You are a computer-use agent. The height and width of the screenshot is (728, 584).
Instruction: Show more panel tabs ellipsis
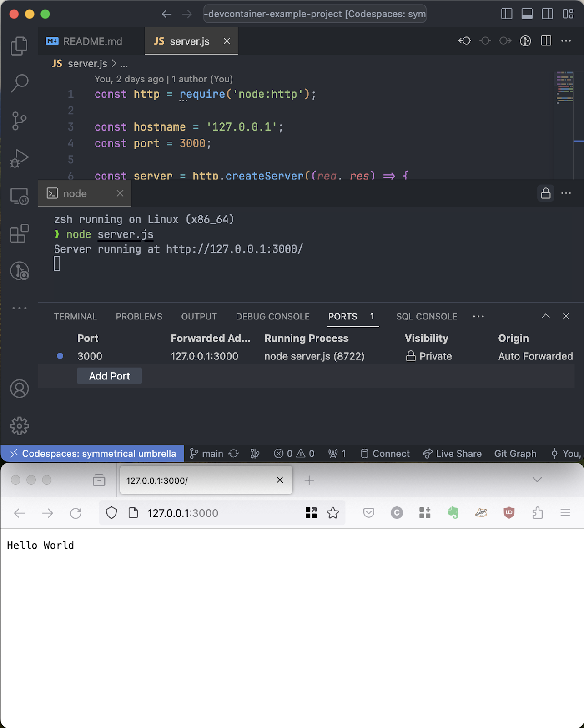478,317
